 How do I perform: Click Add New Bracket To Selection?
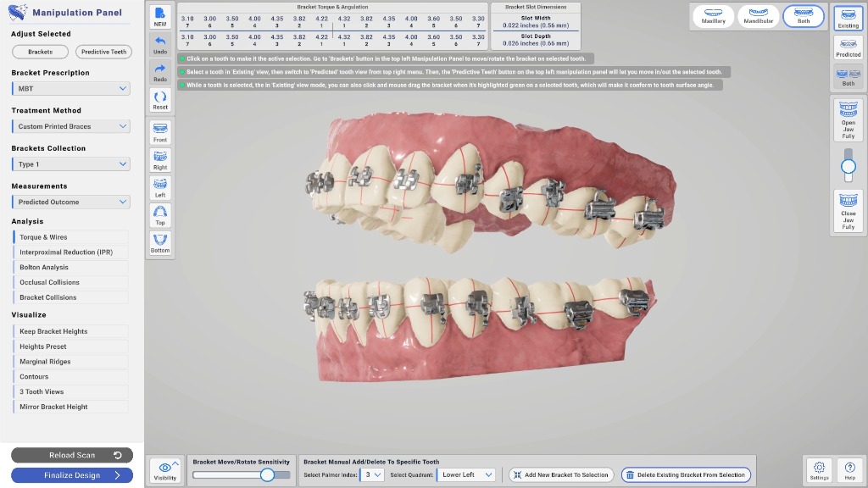[x=560, y=474]
